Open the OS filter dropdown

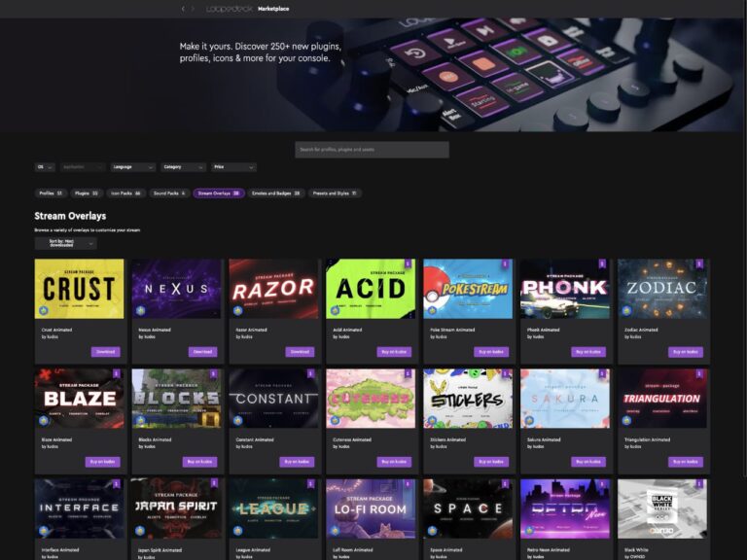[x=45, y=167]
